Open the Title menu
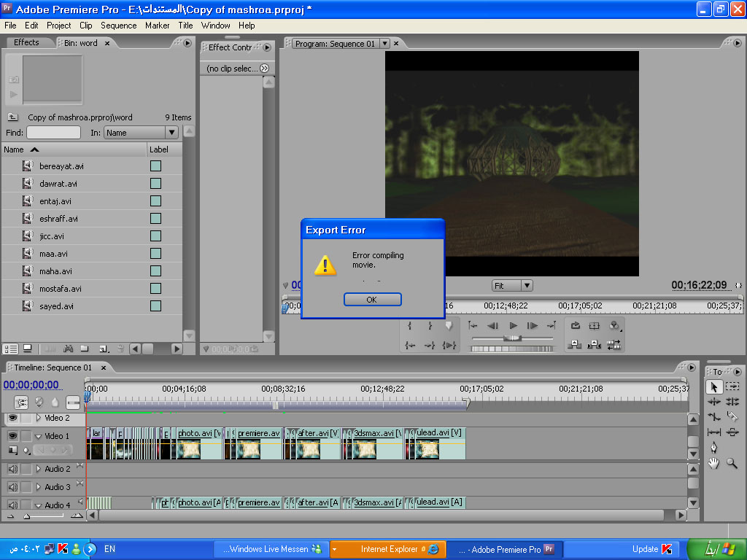This screenshot has width=747, height=560. (185, 26)
